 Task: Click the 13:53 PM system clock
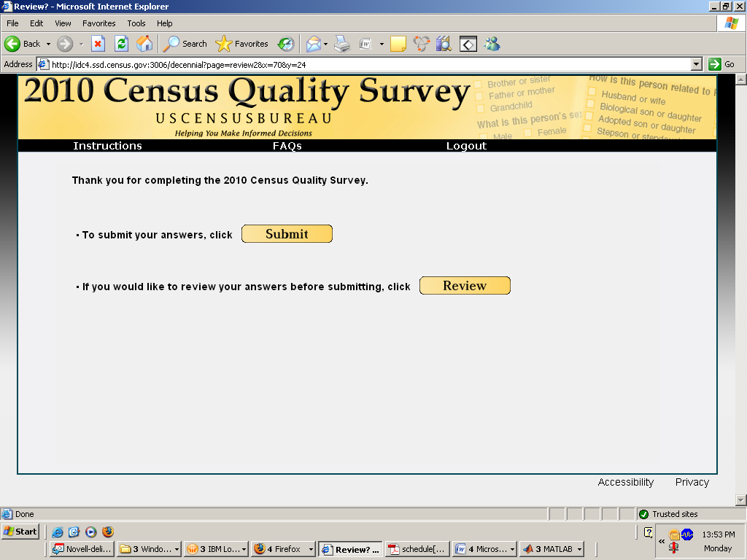point(719,534)
